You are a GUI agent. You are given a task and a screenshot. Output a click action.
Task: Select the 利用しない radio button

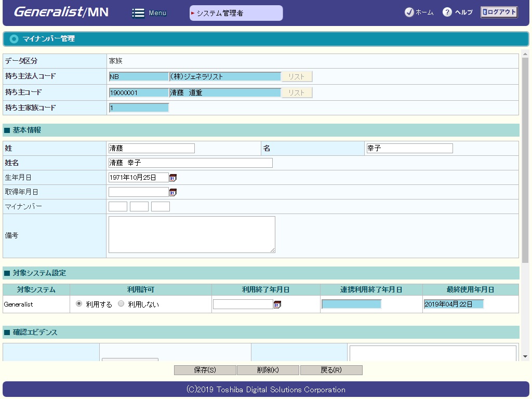pyautogui.click(x=121, y=304)
